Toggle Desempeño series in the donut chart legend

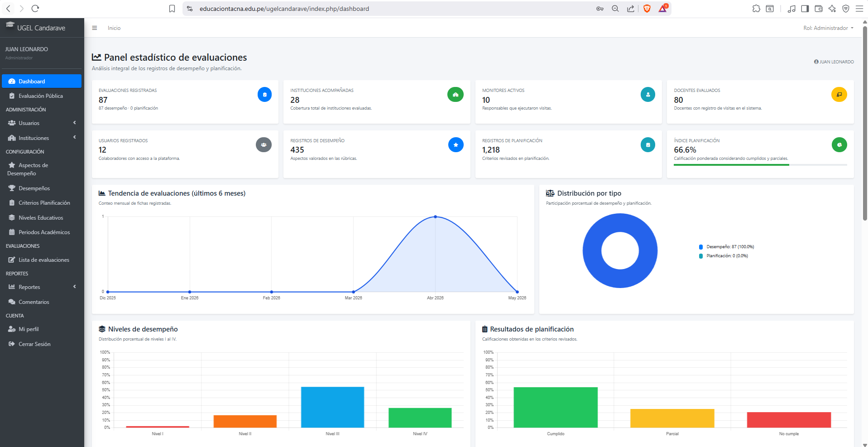pos(726,247)
